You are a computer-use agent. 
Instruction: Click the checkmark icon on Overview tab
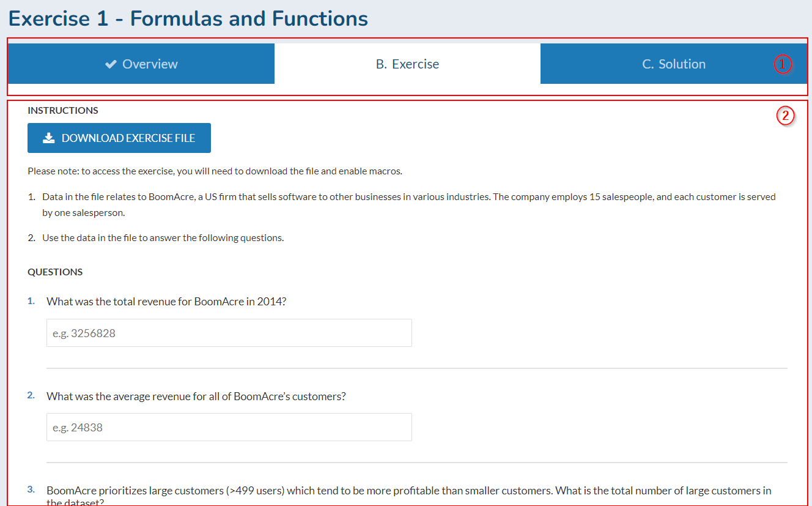tap(111, 64)
